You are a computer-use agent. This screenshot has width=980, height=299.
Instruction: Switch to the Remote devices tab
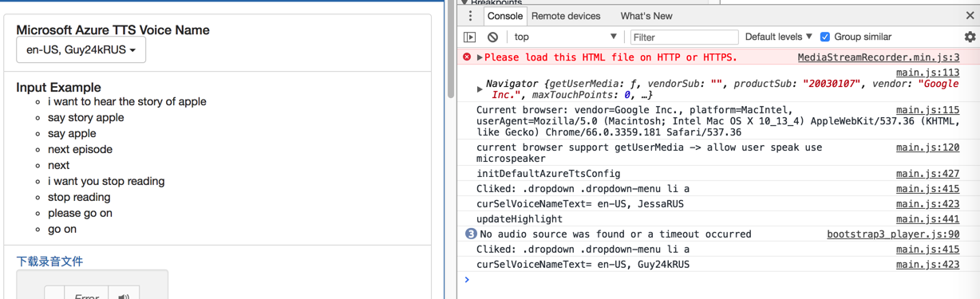pos(566,16)
